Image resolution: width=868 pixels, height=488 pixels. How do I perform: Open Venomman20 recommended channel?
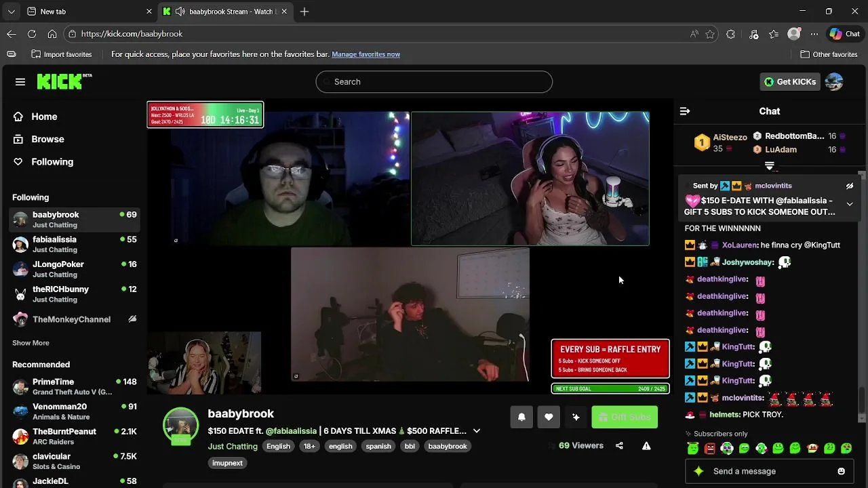coord(75,411)
